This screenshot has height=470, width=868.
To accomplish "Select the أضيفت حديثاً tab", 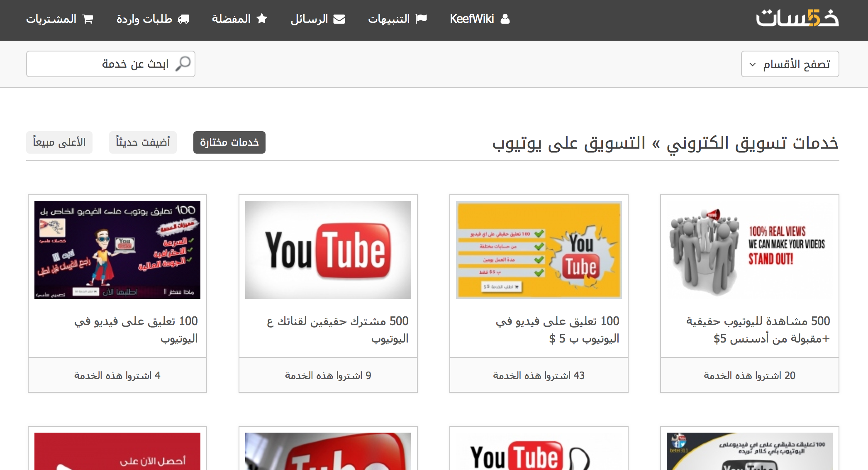I will point(143,142).
